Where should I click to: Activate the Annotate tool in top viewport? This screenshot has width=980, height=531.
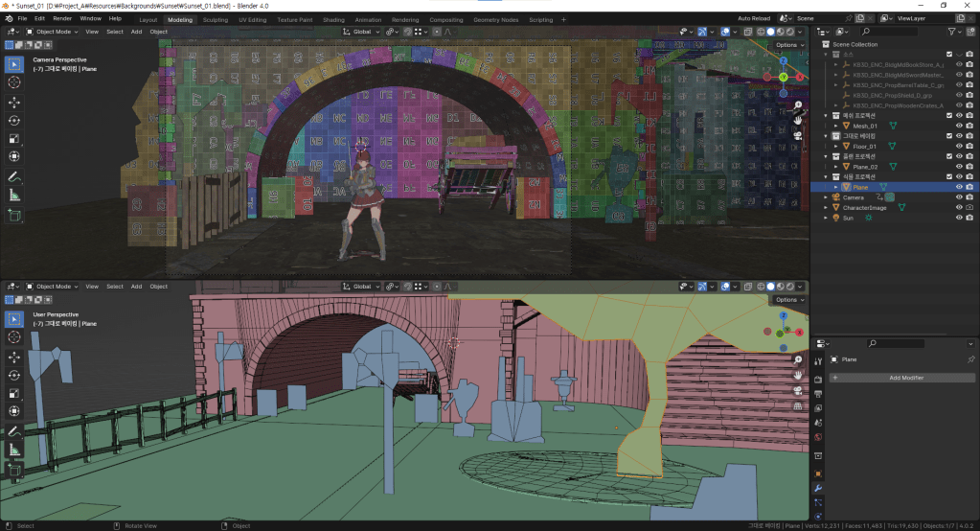pos(14,177)
